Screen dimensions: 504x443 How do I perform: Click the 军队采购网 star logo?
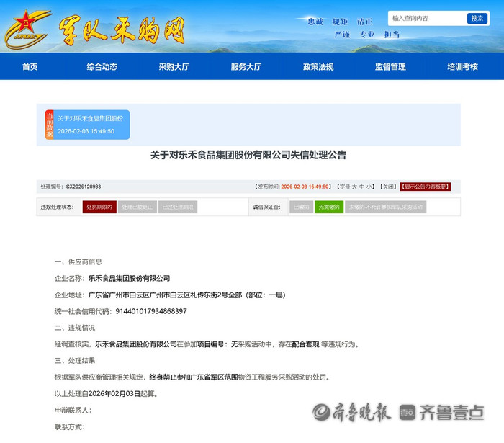click(x=27, y=30)
